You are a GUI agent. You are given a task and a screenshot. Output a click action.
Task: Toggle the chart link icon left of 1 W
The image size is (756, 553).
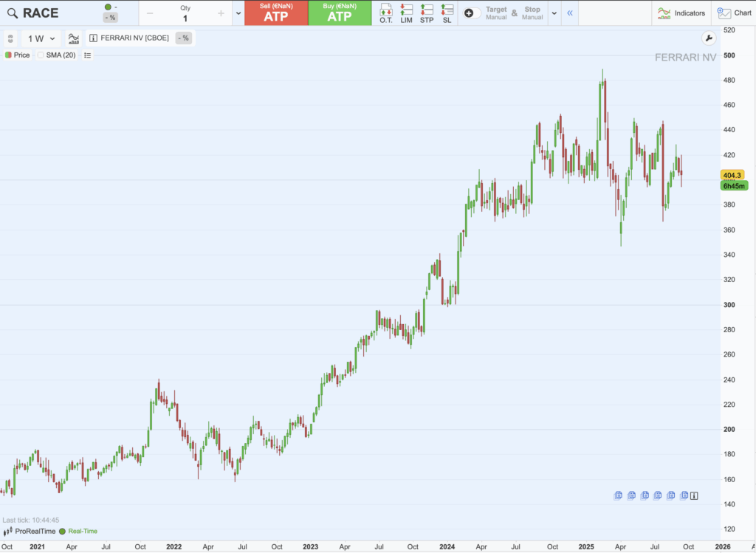[10, 38]
